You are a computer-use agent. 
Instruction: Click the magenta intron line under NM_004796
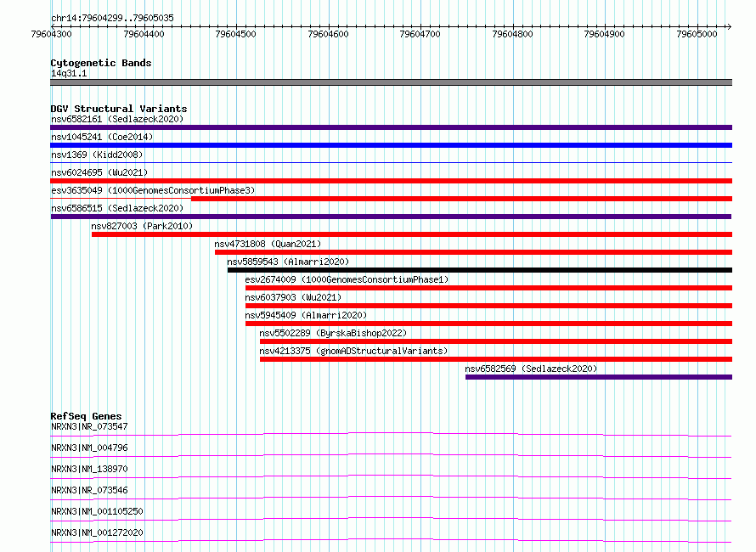(391, 454)
